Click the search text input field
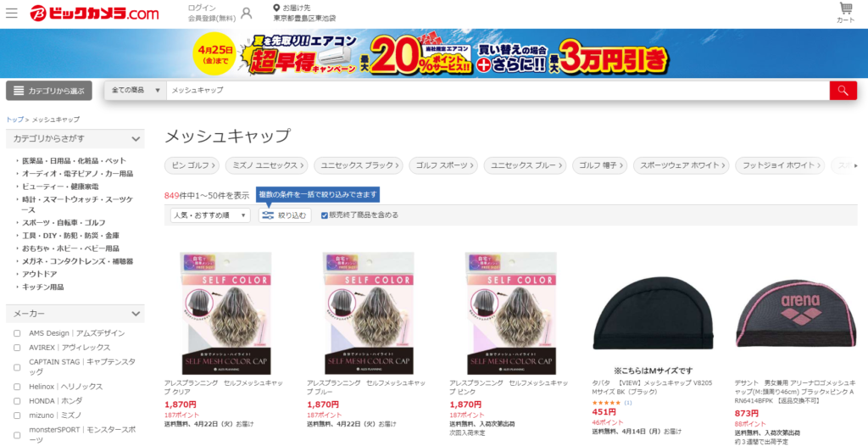The image size is (868, 446). click(x=498, y=91)
